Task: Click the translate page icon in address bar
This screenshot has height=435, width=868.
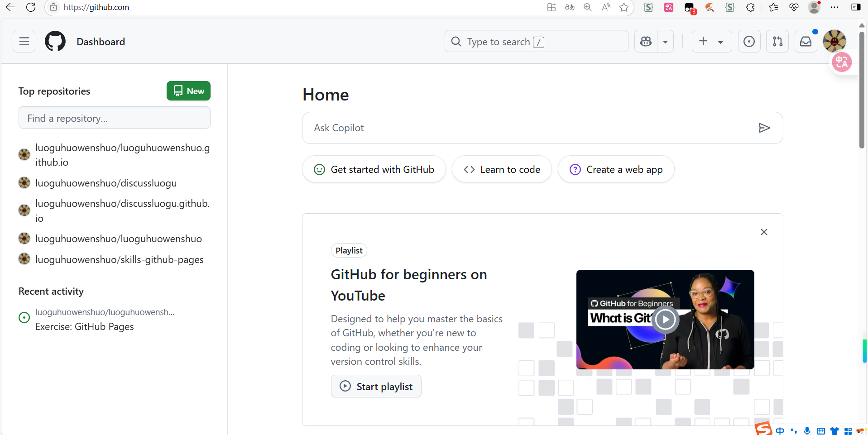Action: 570,7
